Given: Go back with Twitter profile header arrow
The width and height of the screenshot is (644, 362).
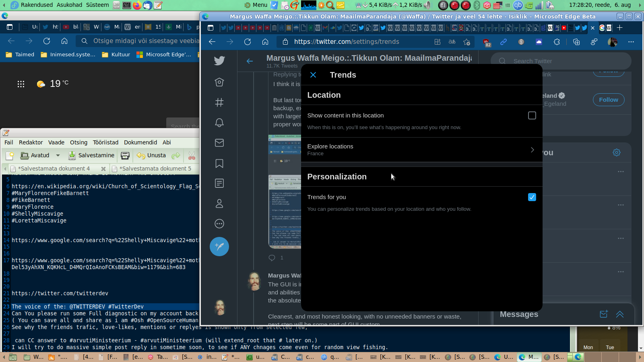Looking at the screenshot, I should pyautogui.click(x=250, y=61).
